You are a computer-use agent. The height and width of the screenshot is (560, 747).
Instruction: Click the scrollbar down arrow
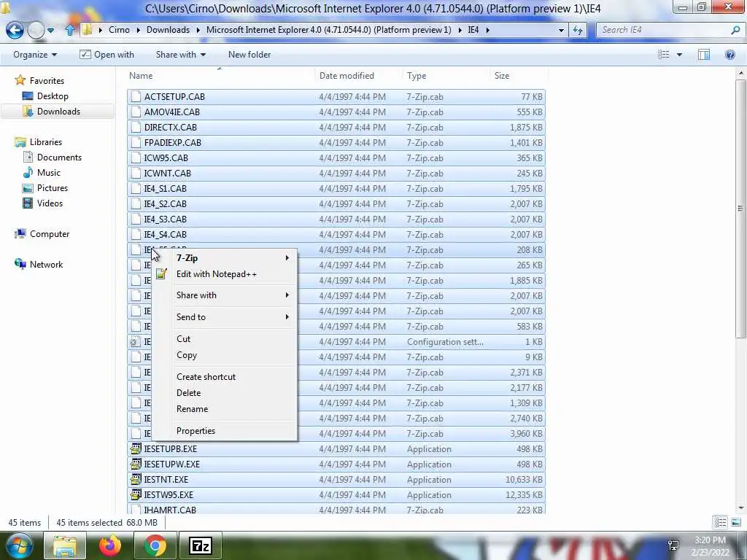pos(740,508)
